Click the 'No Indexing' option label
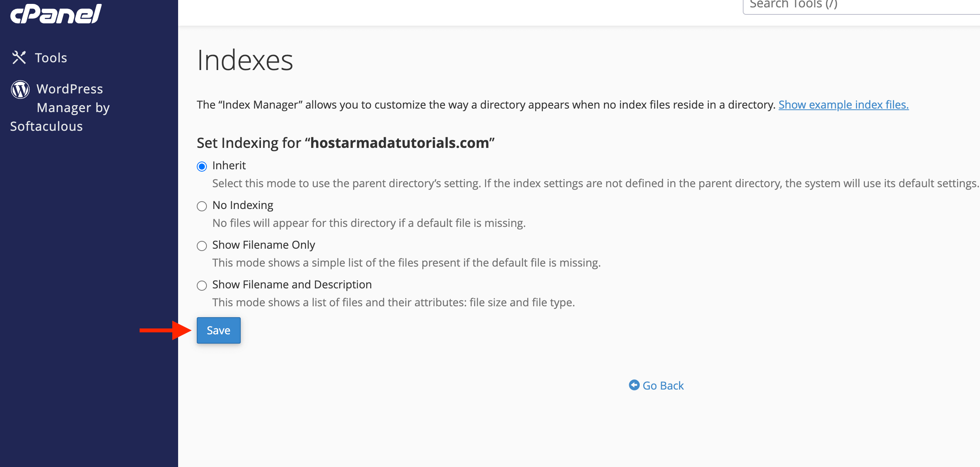This screenshot has width=980, height=467. tap(243, 205)
